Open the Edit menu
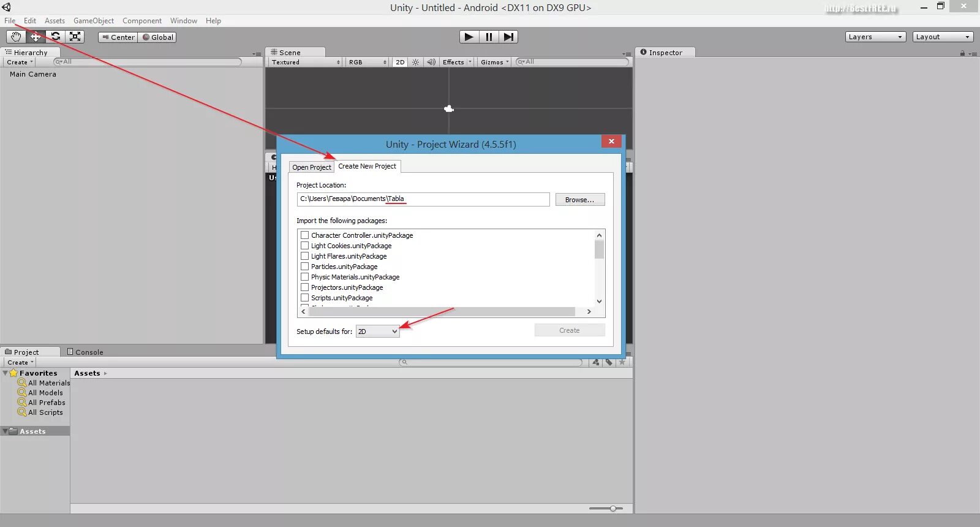 coord(30,21)
